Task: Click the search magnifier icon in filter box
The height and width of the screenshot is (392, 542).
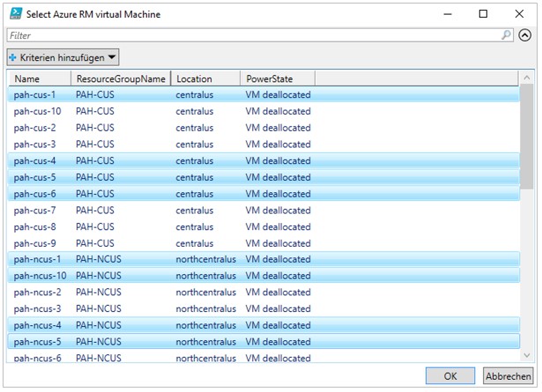Action: (x=506, y=35)
